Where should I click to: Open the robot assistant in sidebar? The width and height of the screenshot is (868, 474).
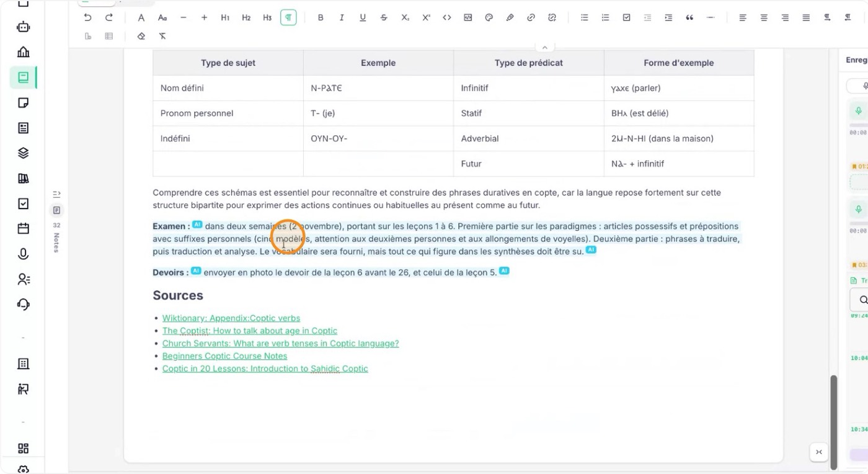point(23,27)
